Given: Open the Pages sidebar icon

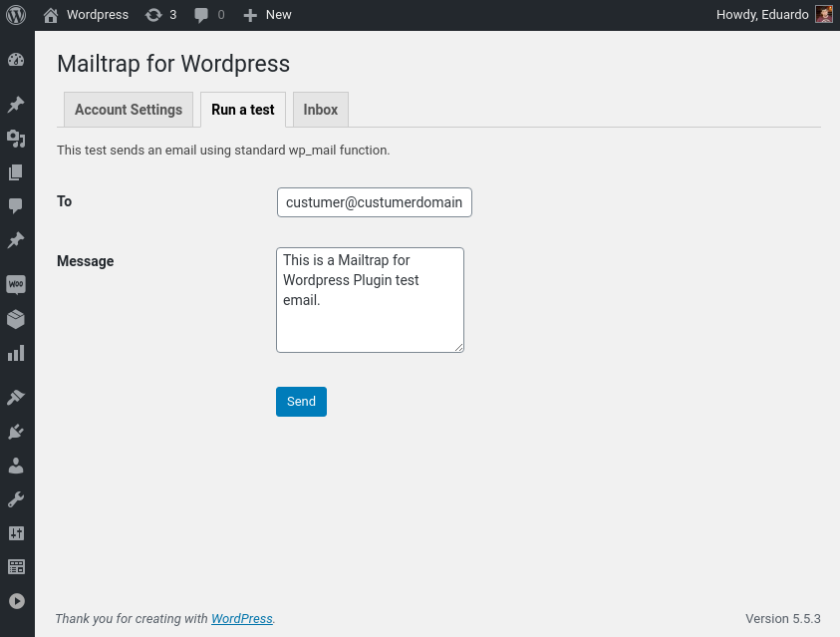Looking at the screenshot, I should [16, 172].
